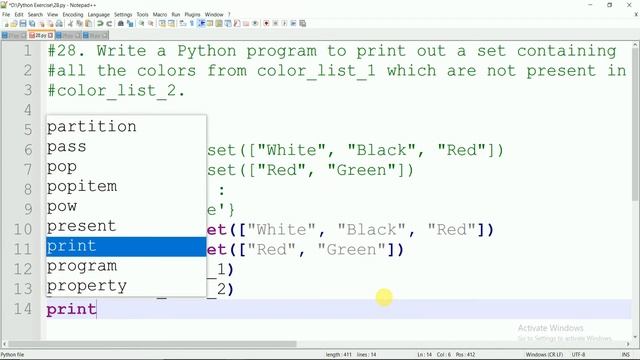The image size is (640, 360).
Task: Toggle INS insert mode in status bar
Action: point(625,355)
